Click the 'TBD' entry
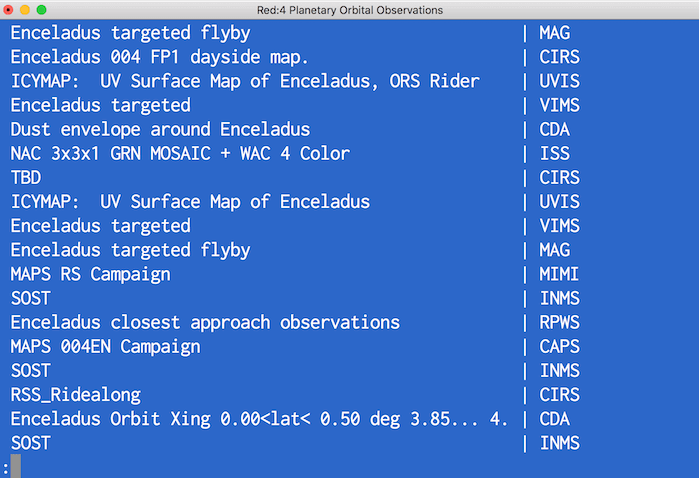 pyautogui.click(x=26, y=178)
